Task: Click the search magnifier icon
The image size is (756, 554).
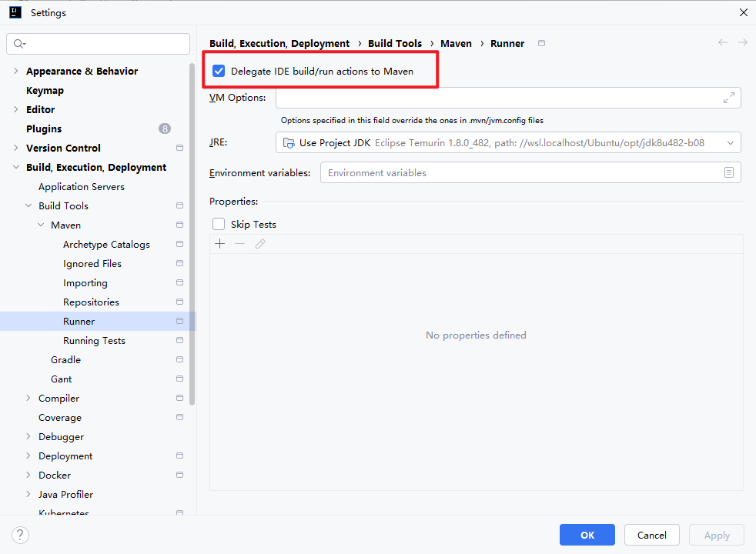Action: point(18,44)
